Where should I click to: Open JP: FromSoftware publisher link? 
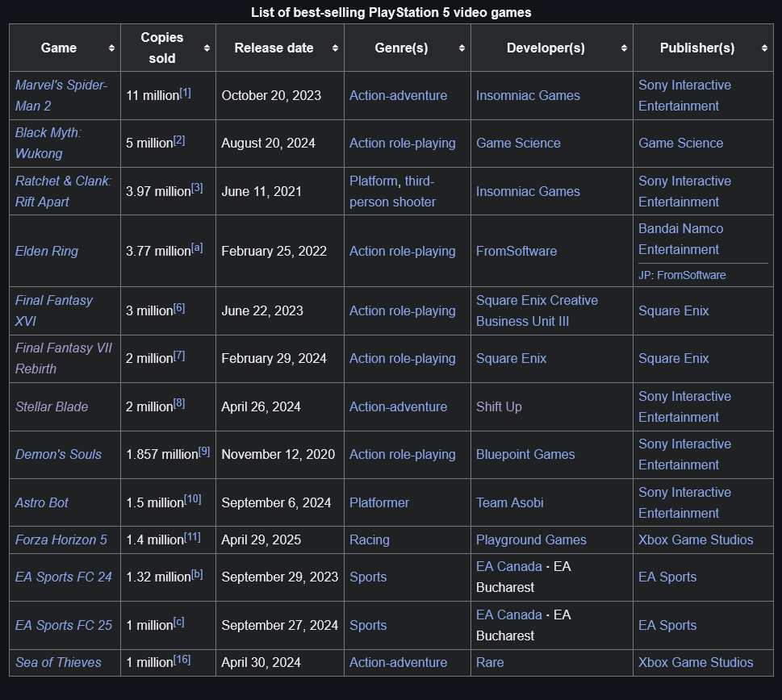tap(692, 275)
